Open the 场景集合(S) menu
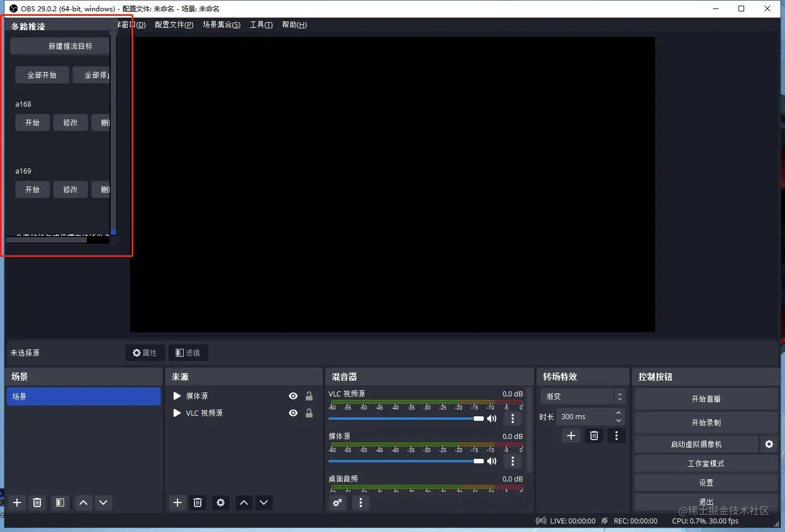This screenshot has height=532, width=785. (222, 24)
